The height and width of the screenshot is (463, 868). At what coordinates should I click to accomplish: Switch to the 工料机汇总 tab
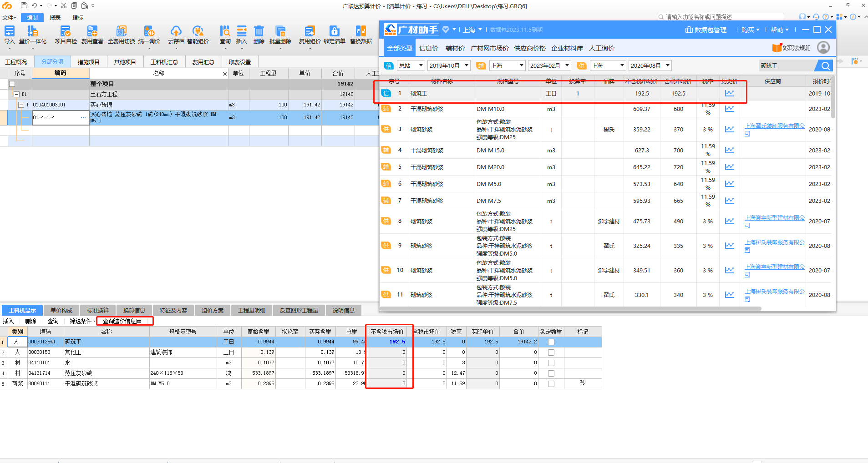coord(164,62)
